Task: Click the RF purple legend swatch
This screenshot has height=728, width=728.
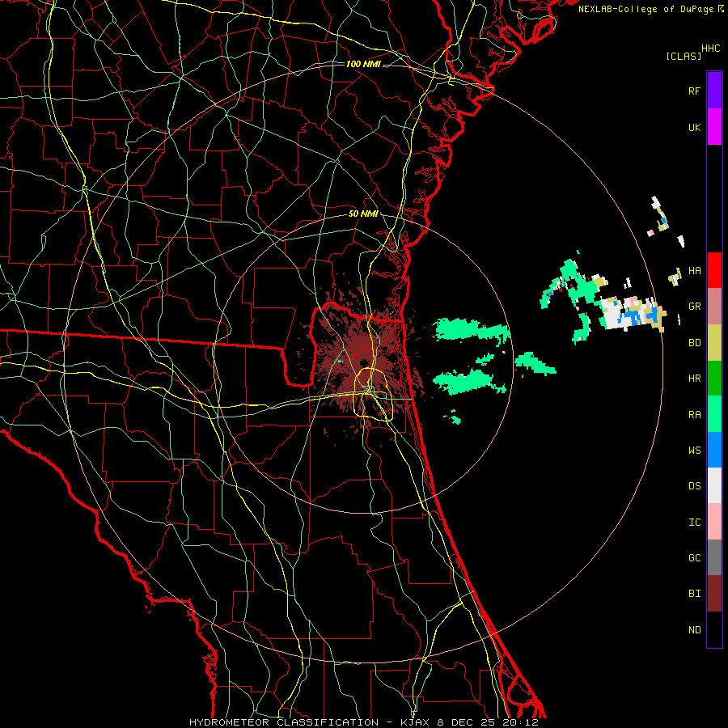Action: (714, 91)
